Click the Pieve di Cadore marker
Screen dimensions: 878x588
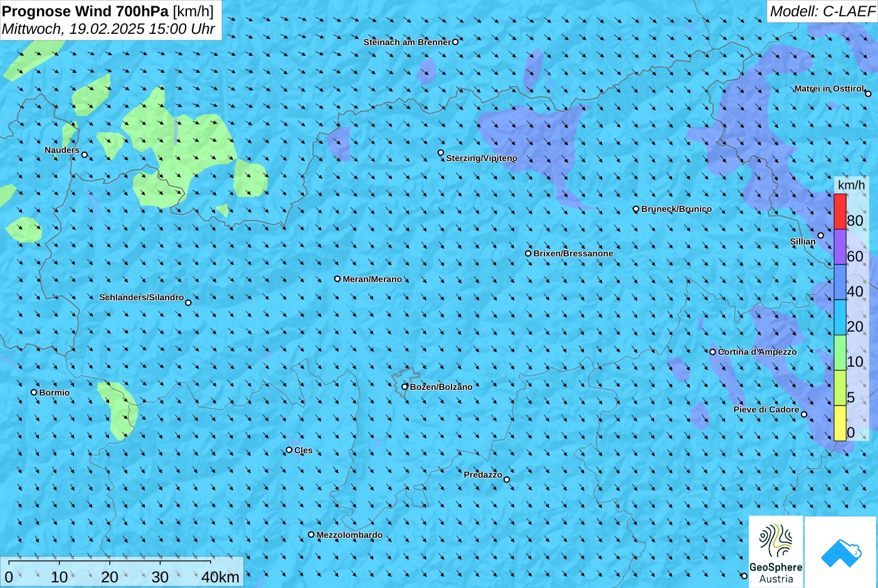[x=804, y=414]
